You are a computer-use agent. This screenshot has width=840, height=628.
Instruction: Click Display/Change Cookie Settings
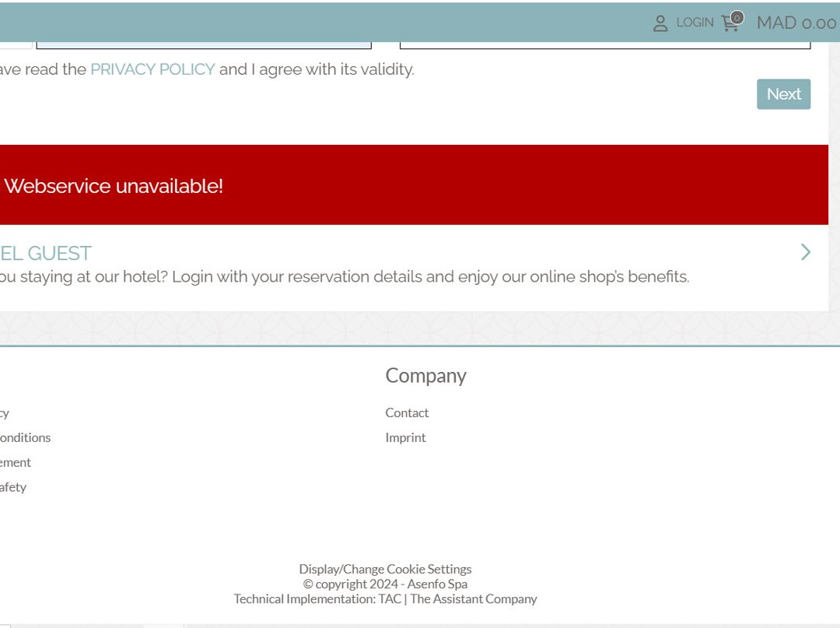(385, 569)
